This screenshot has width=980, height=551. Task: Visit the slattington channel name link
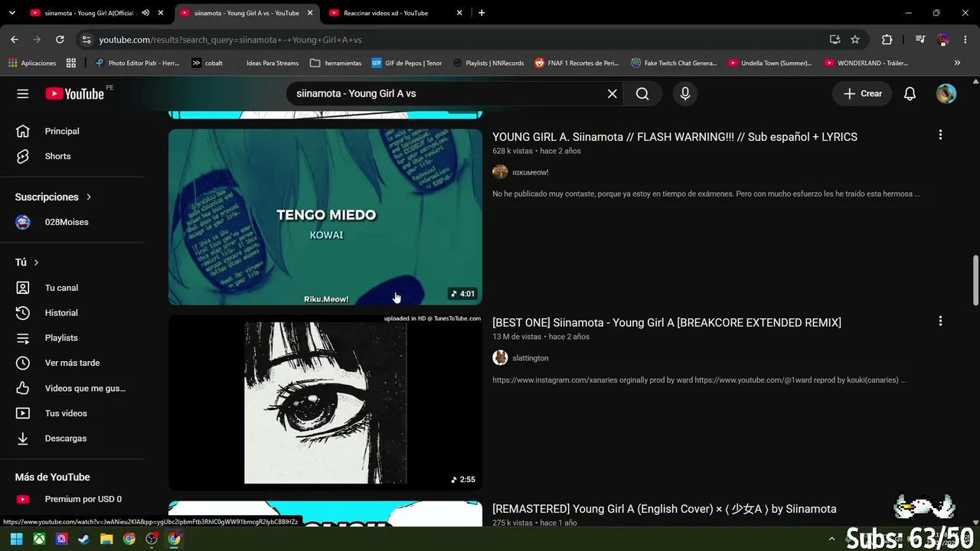point(531,358)
